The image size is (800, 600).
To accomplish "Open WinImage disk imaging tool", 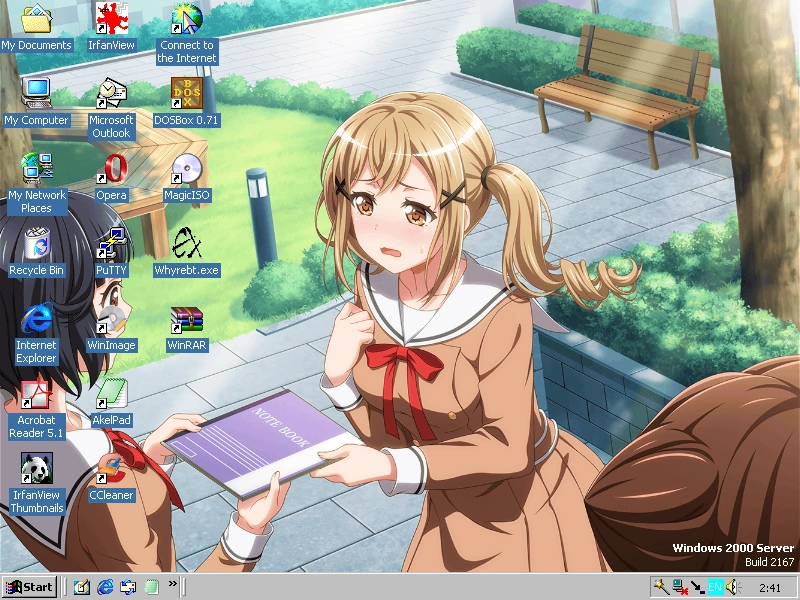I will point(111,319).
